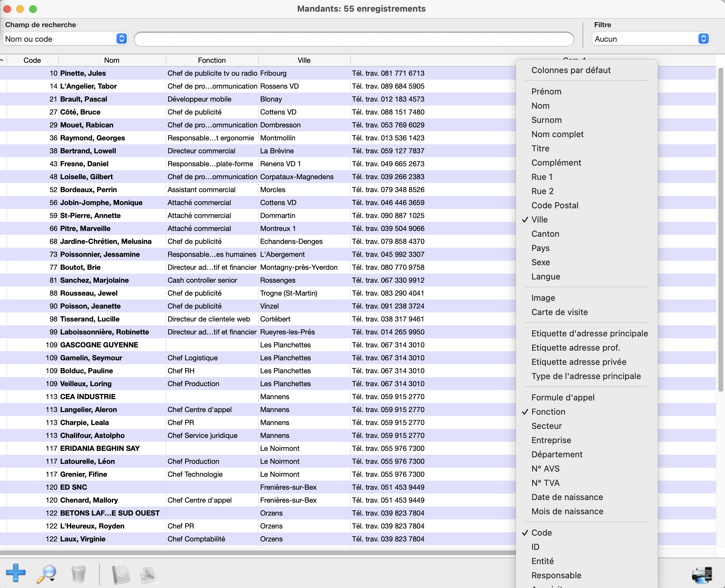The image size is (725, 588).
Task: Click the trash can delete icon
Action: 78,574
